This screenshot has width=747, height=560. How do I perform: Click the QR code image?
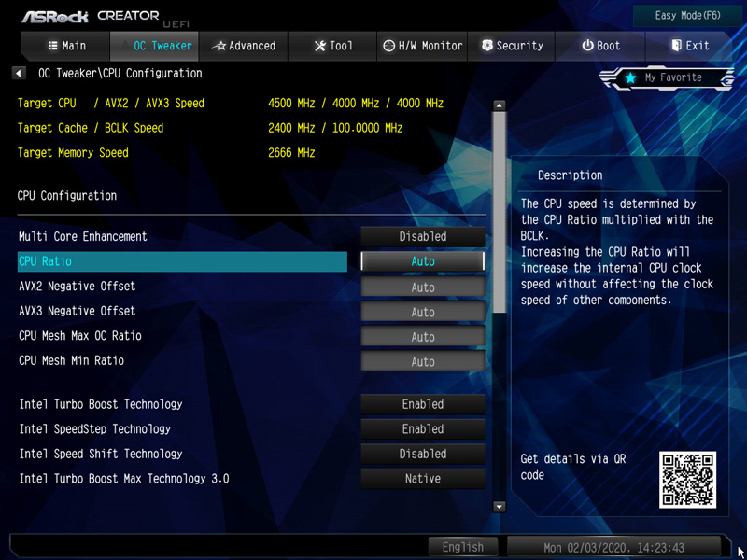point(687,480)
